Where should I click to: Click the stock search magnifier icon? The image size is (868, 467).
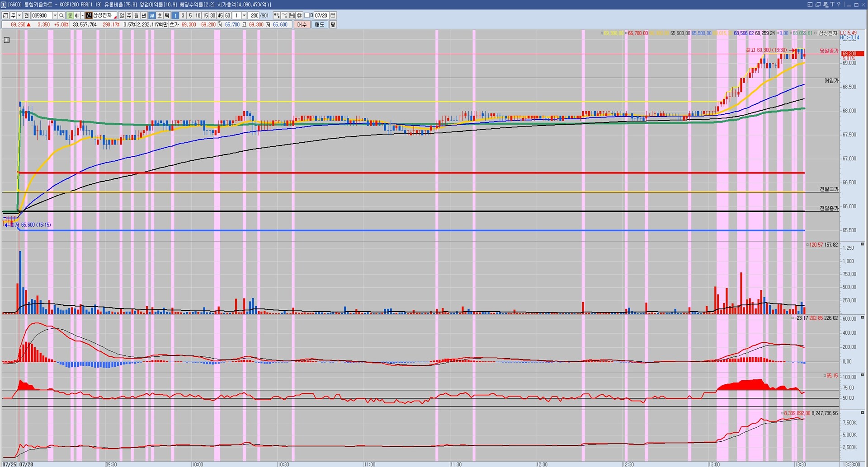tap(61, 15)
